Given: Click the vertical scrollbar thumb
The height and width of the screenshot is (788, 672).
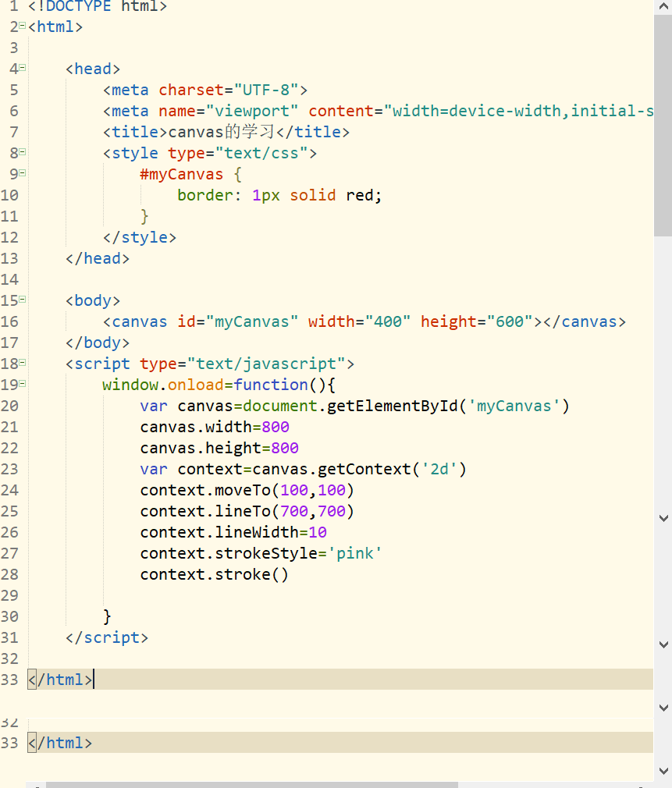Looking at the screenshot, I should coord(663,125).
